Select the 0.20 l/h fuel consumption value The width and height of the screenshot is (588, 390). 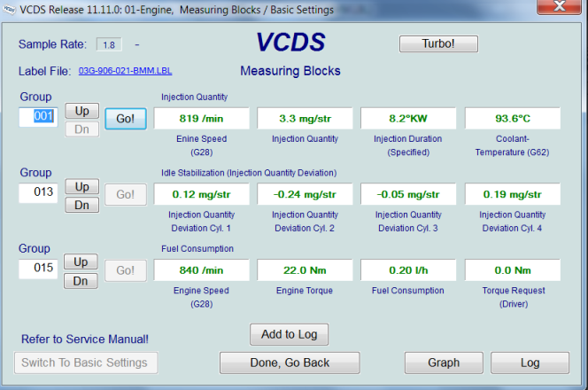408,270
